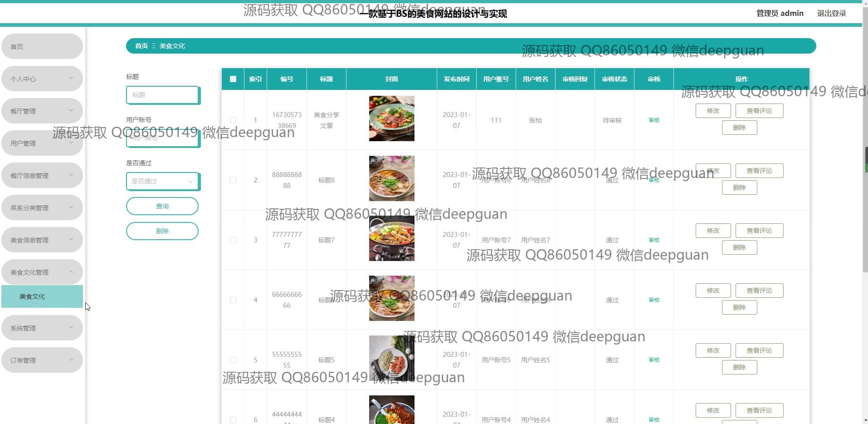Click the 查询 button
This screenshot has width=868, height=424.
(x=162, y=206)
